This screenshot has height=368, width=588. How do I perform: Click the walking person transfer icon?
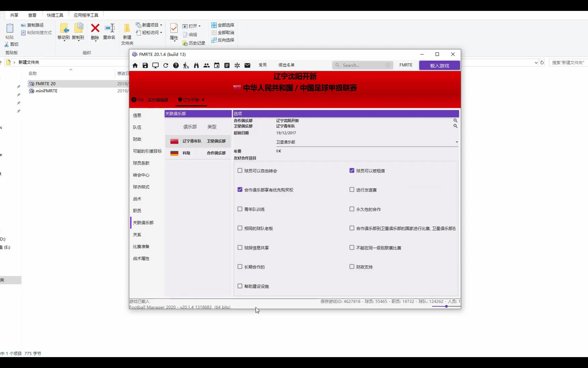click(186, 65)
